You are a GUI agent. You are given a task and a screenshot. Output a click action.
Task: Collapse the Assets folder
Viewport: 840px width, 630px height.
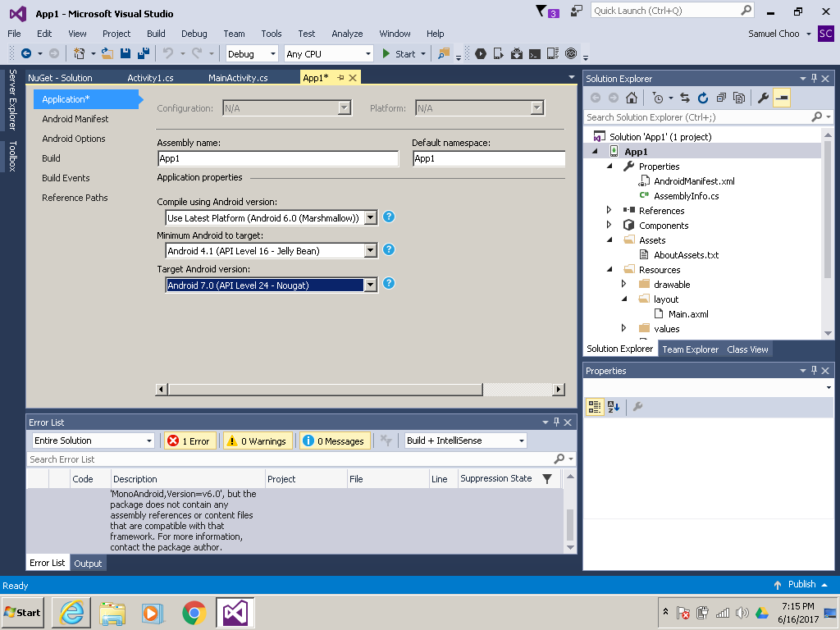(609, 240)
